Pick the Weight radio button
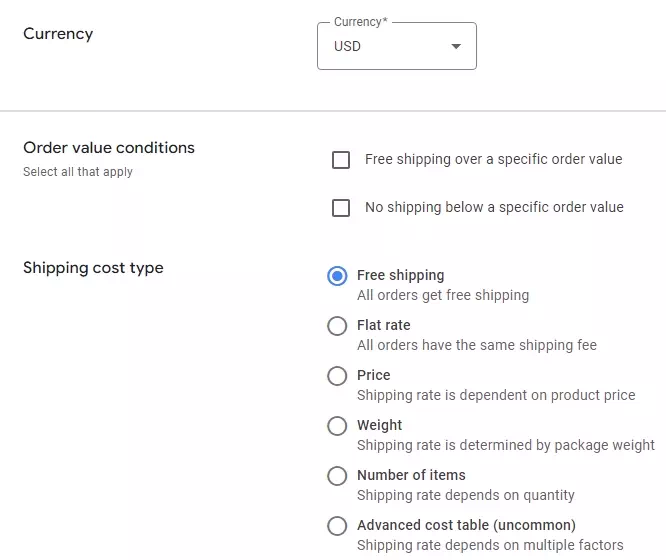Image resolution: width=666 pixels, height=560 pixels. tap(338, 426)
